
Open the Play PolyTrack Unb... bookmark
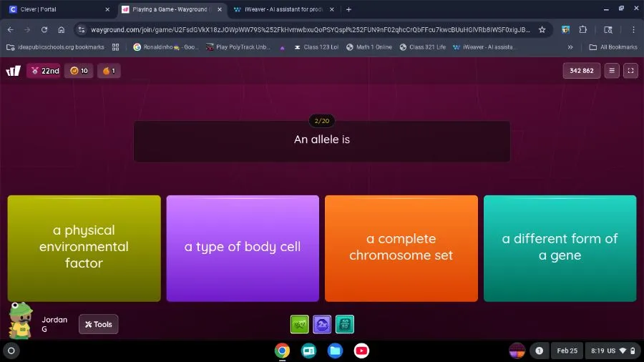tap(238, 47)
